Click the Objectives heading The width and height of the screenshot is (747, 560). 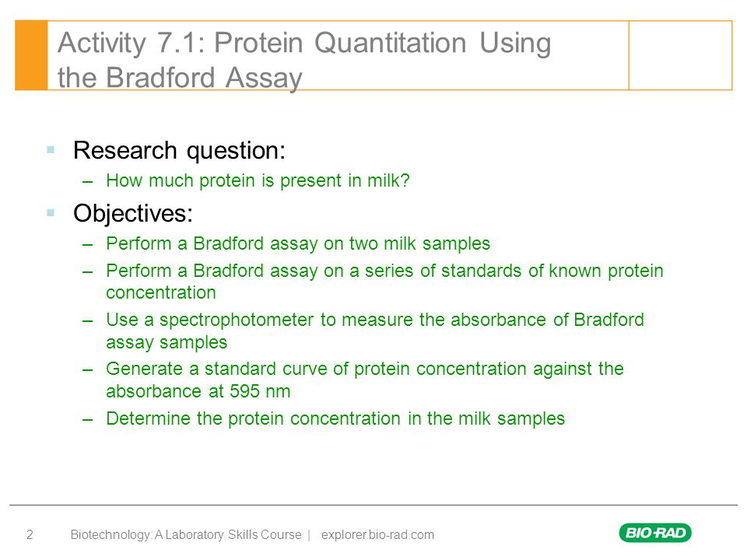tap(133, 213)
